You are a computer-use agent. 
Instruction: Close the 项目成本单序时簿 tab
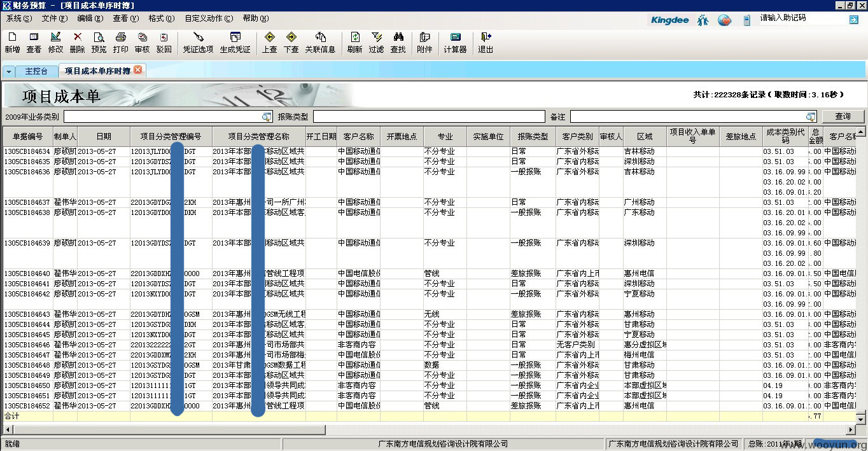[138, 70]
